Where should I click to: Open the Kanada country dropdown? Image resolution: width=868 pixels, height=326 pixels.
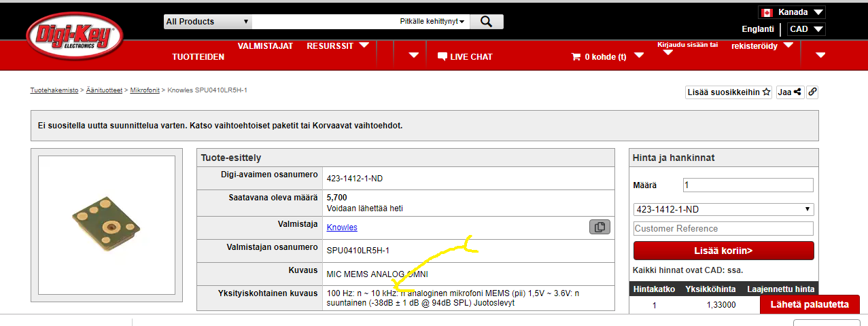791,12
